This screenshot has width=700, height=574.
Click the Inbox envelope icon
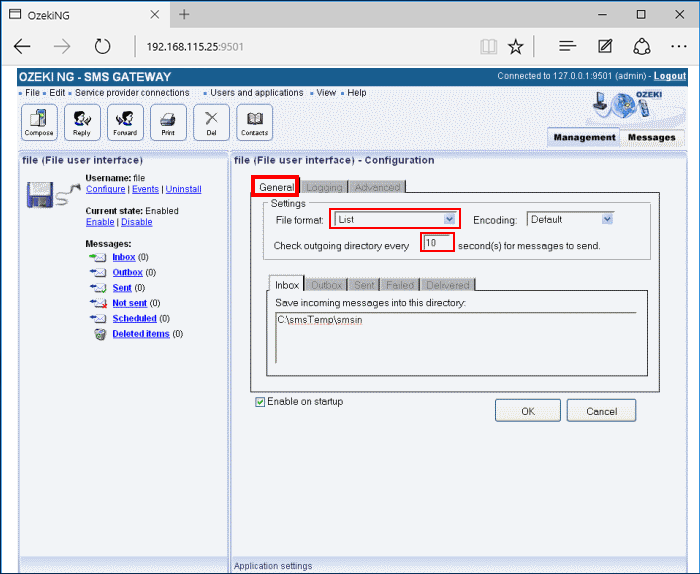coord(98,258)
